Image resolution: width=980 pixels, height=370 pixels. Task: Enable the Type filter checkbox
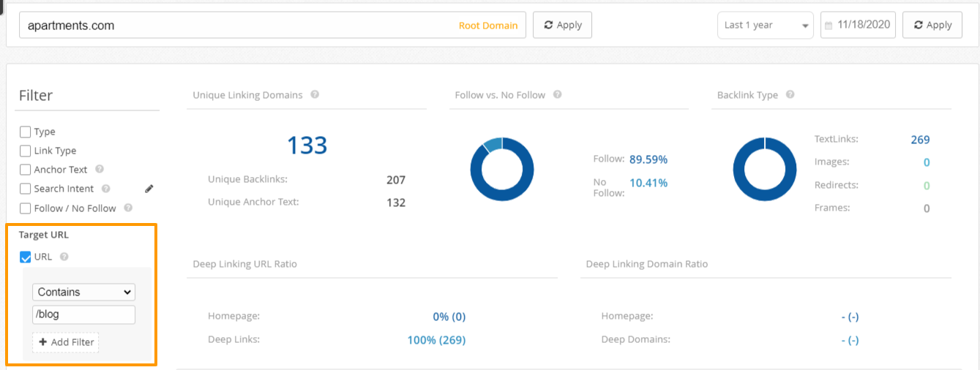[25, 132]
